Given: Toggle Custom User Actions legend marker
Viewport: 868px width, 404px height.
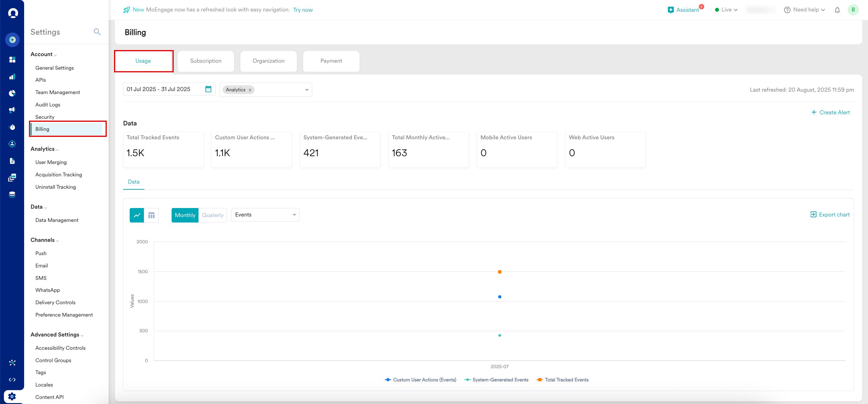Looking at the screenshot, I should [388, 380].
